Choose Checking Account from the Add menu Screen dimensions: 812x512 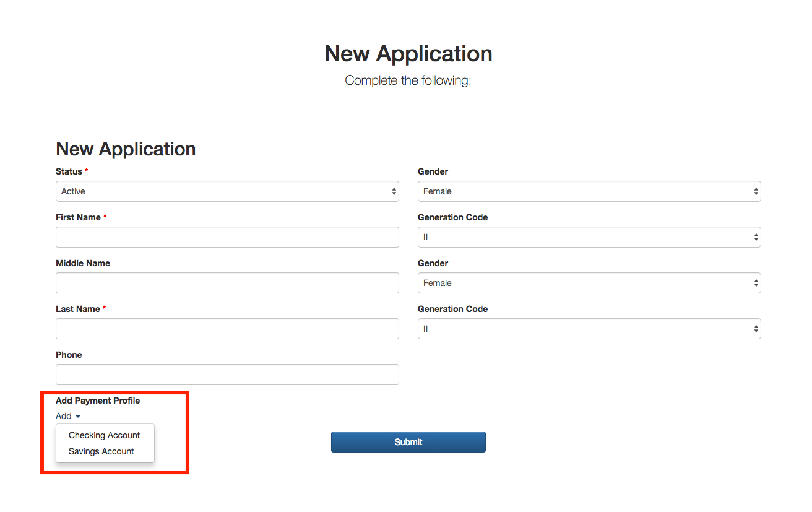105,435
